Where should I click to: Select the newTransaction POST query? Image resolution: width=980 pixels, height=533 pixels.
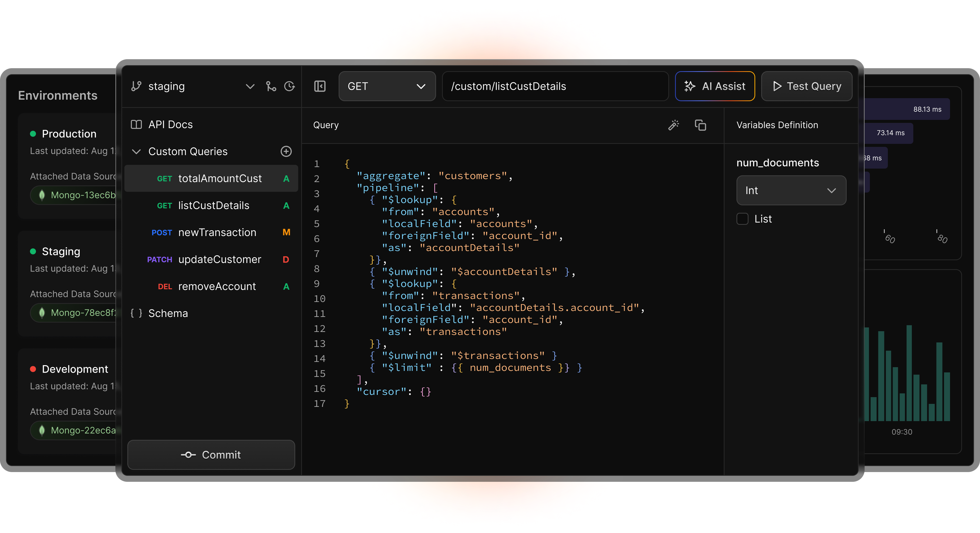(211, 233)
